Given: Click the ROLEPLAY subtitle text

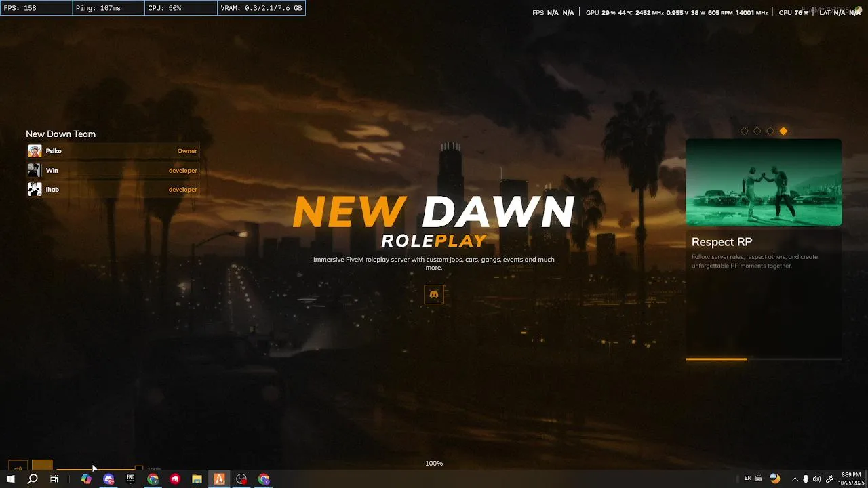Looking at the screenshot, I should [x=434, y=241].
